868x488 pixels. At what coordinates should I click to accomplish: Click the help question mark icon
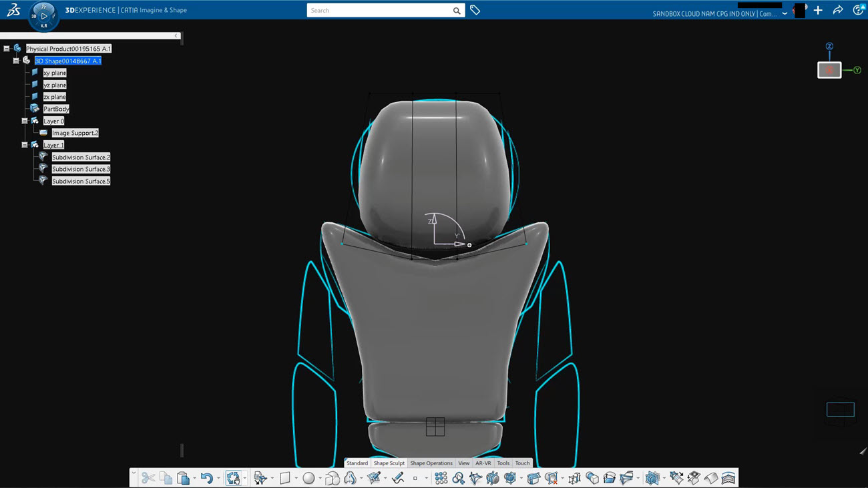click(858, 10)
